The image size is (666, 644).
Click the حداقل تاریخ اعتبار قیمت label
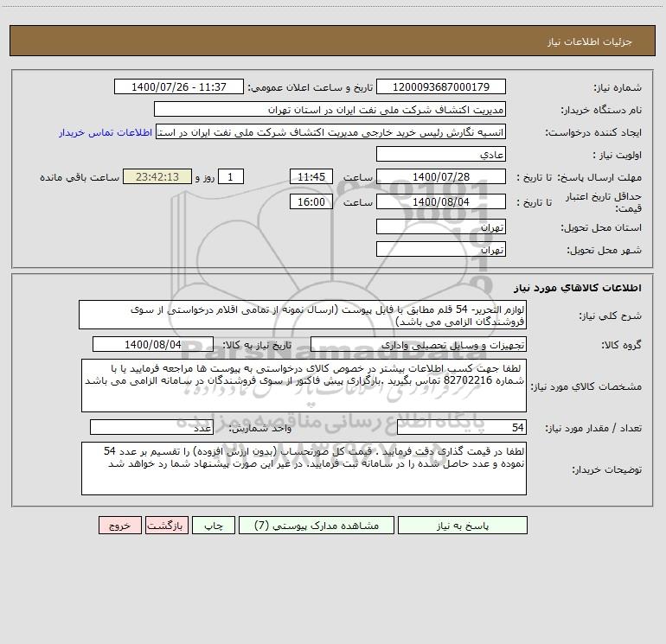tap(603, 202)
